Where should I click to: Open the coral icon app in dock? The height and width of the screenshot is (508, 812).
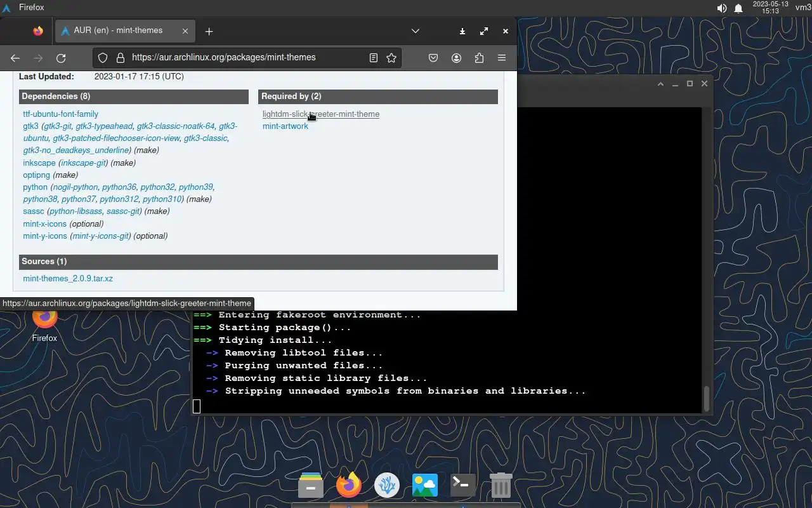click(x=387, y=486)
